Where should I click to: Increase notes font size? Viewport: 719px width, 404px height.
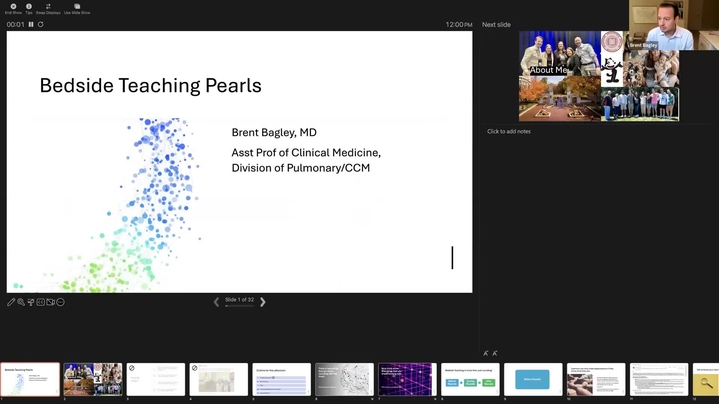click(486, 353)
